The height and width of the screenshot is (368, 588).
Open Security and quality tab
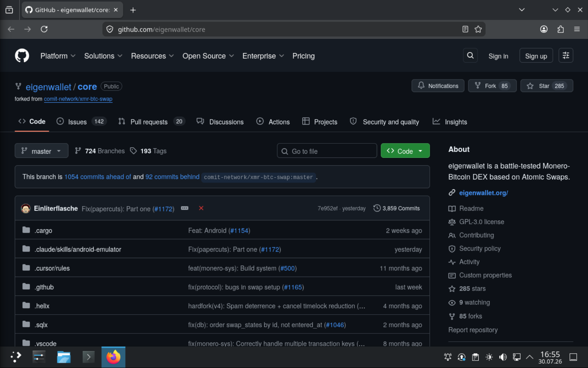pyautogui.click(x=385, y=122)
